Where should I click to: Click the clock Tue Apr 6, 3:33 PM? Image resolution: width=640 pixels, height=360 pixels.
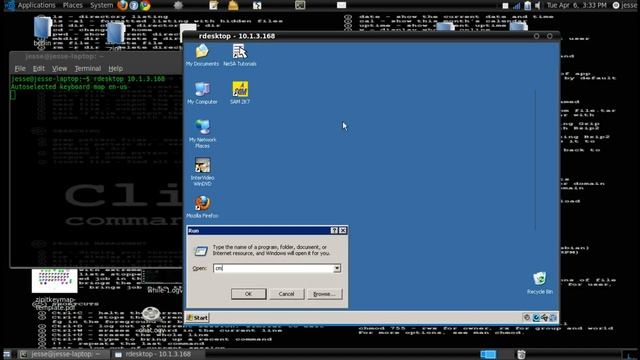pos(576,5)
